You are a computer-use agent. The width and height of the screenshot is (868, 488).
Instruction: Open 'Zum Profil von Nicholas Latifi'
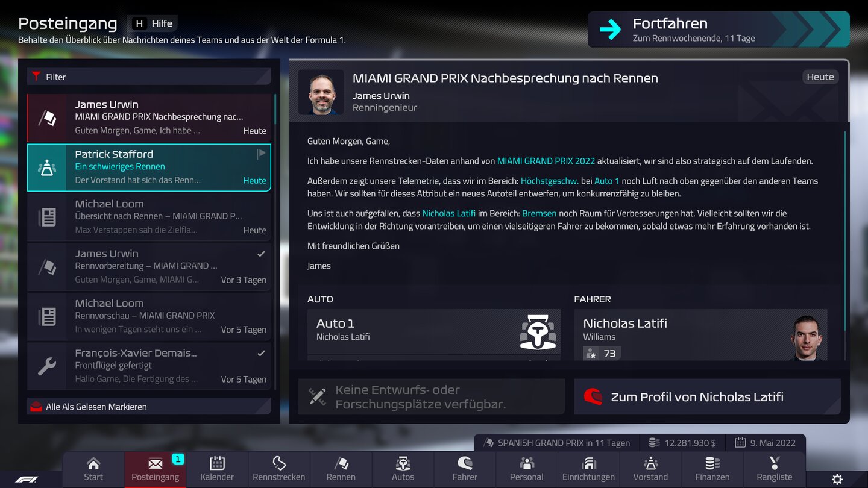coord(707,397)
